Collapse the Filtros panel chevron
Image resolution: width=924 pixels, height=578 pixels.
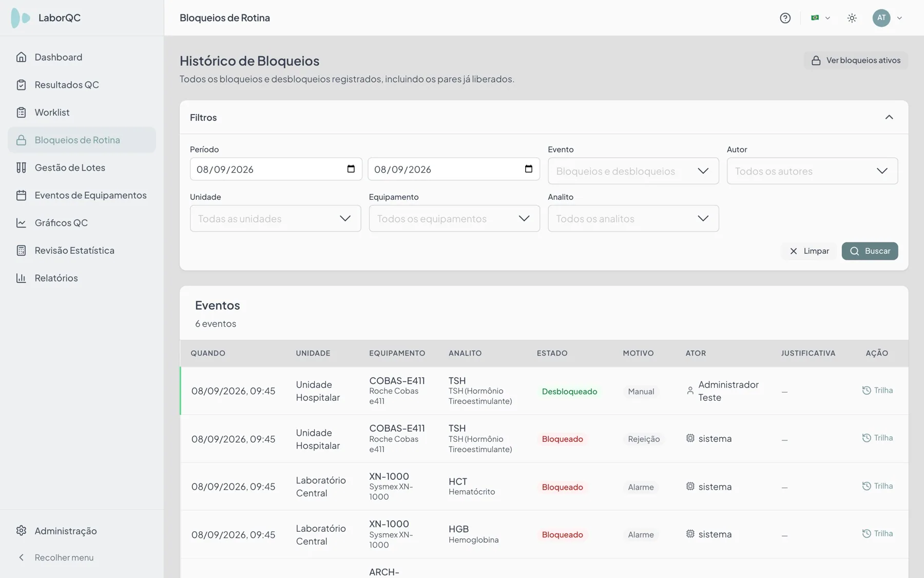[x=889, y=117]
